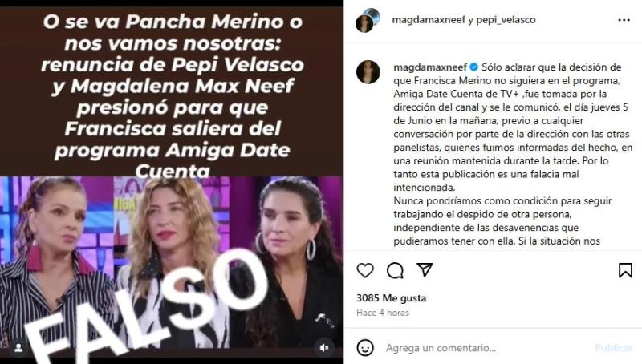Open magdamaxneef profile link in header

coord(429,19)
